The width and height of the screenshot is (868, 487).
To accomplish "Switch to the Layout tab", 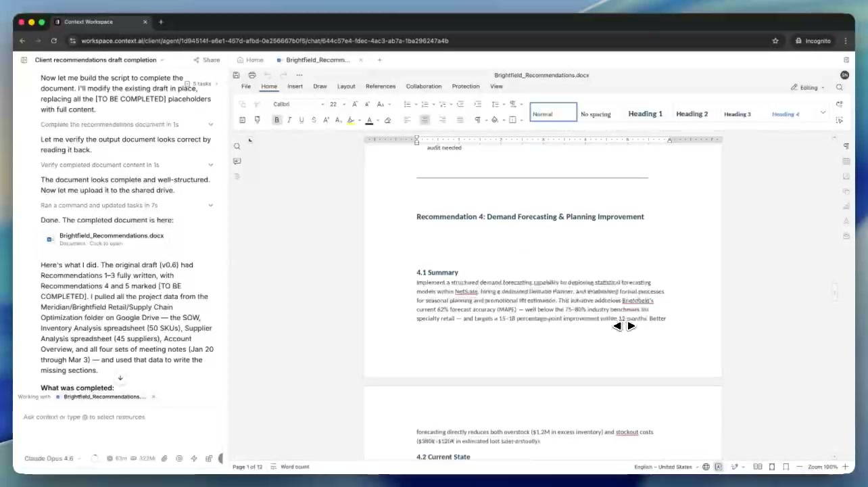I will click(346, 87).
